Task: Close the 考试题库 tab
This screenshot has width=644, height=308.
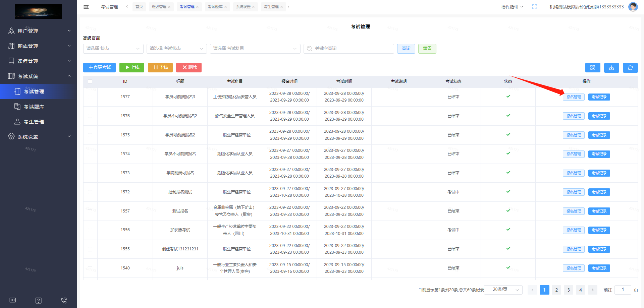Action: point(226,7)
